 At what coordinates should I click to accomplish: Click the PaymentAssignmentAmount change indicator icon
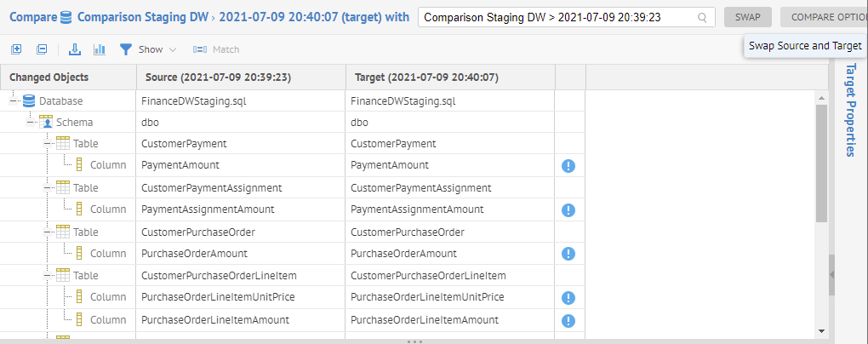point(568,209)
